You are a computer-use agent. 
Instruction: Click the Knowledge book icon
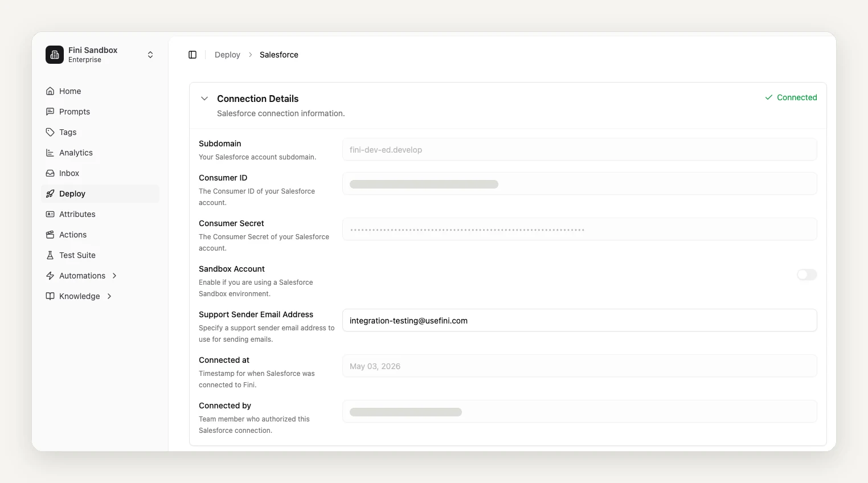[x=50, y=296]
